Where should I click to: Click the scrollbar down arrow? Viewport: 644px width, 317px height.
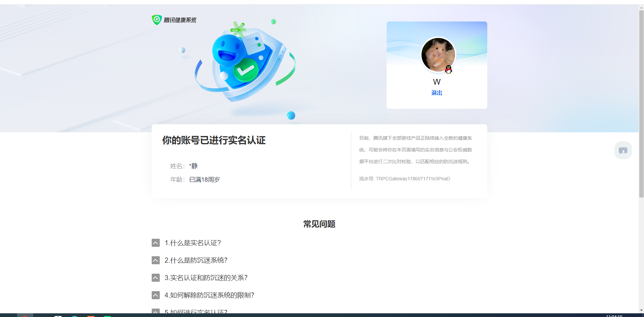click(641, 310)
